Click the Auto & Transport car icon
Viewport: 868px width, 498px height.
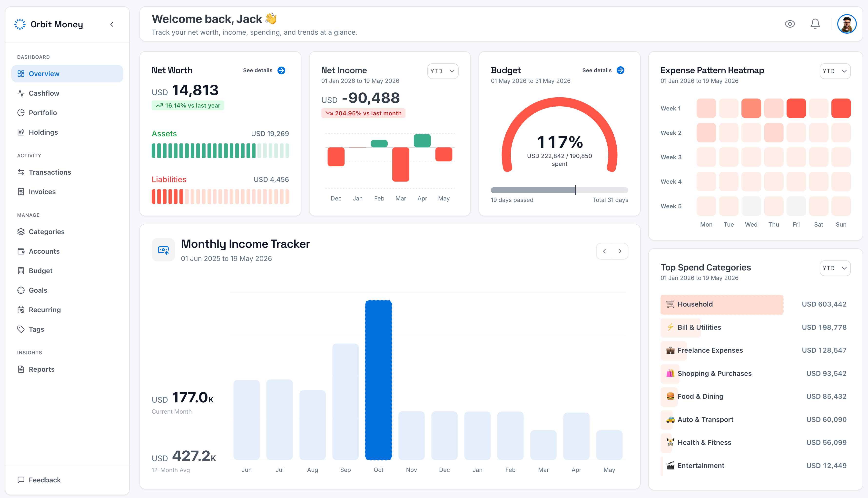pyautogui.click(x=670, y=419)
